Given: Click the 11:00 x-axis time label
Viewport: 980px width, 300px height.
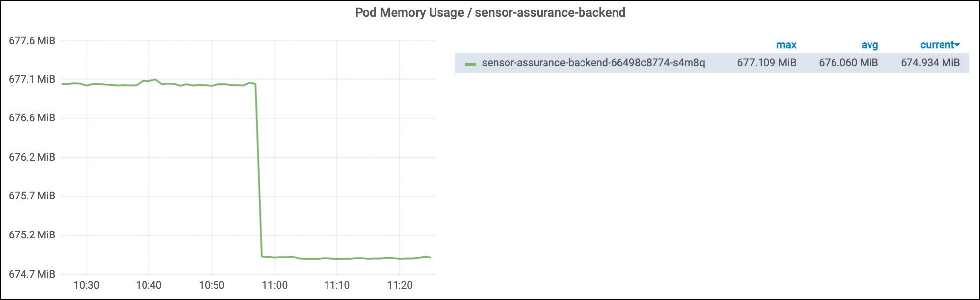Looking at the screenshot, I should (274, 285).
